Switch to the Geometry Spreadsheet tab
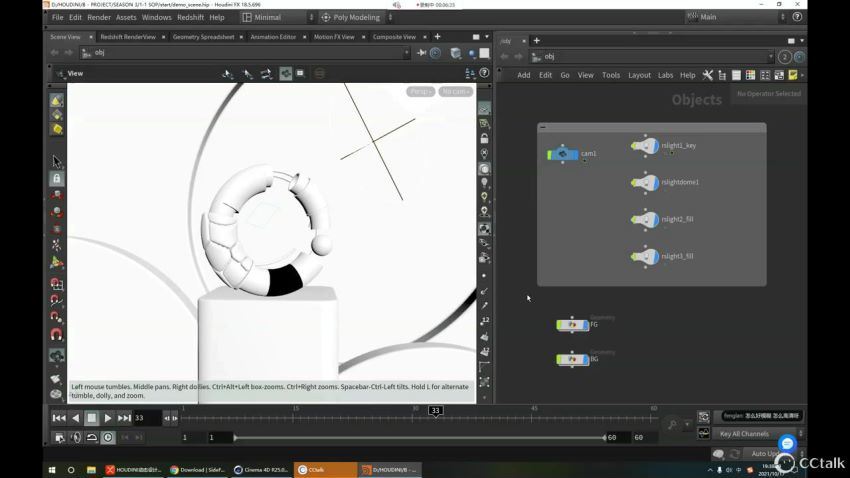The image size is (850, 478). click(x=203, y=37)
